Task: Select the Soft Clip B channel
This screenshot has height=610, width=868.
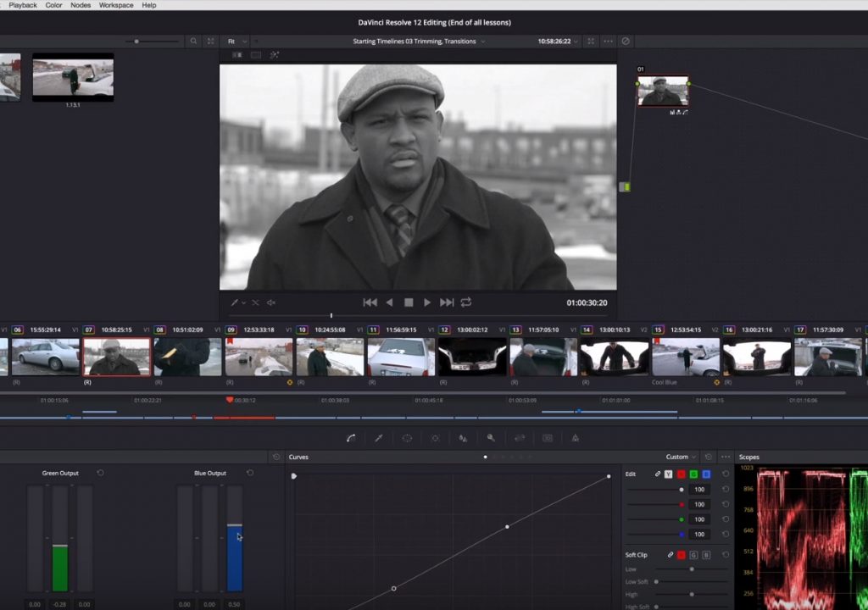Action: pos(706,555)
